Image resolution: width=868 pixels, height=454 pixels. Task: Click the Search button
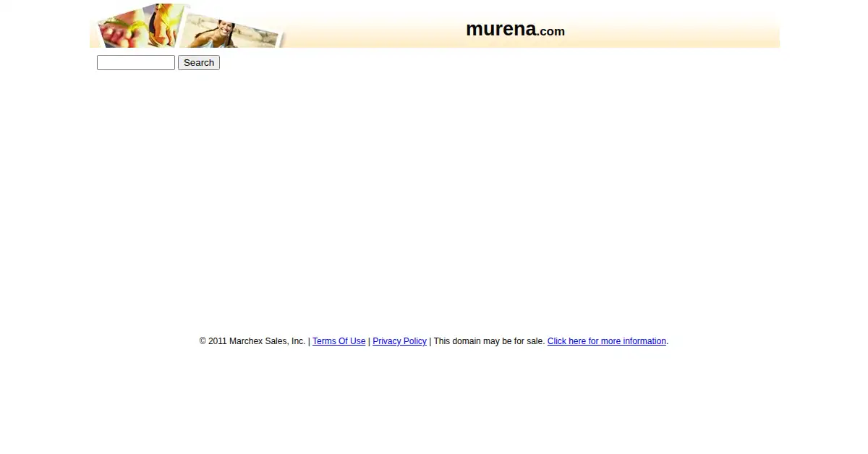pos(199,63)
